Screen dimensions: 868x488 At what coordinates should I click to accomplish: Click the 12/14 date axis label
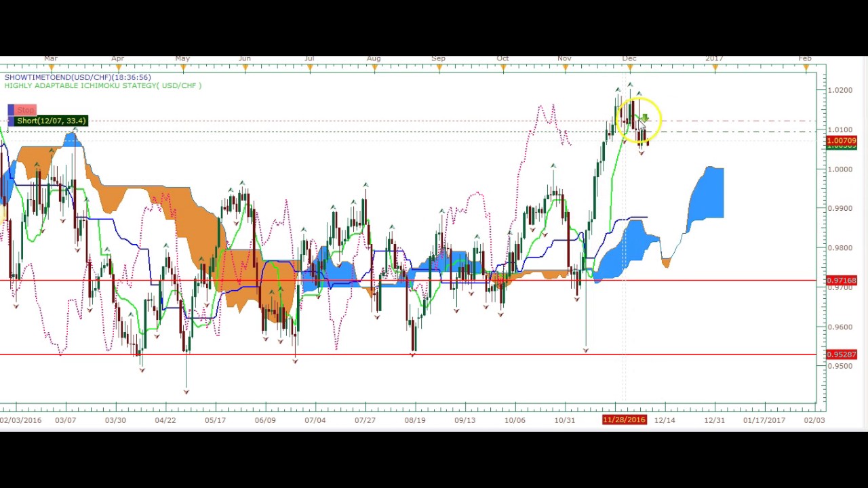coord(665,420)
